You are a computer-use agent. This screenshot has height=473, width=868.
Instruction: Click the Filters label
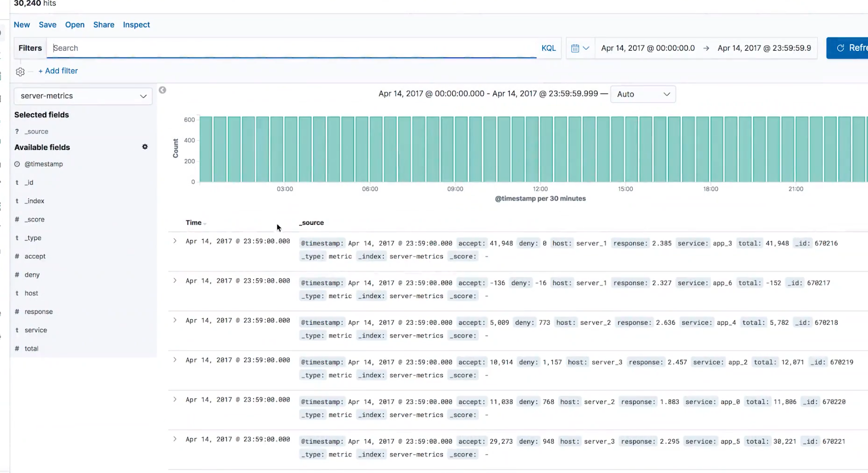pyautogui.click(x=30, y=48)
